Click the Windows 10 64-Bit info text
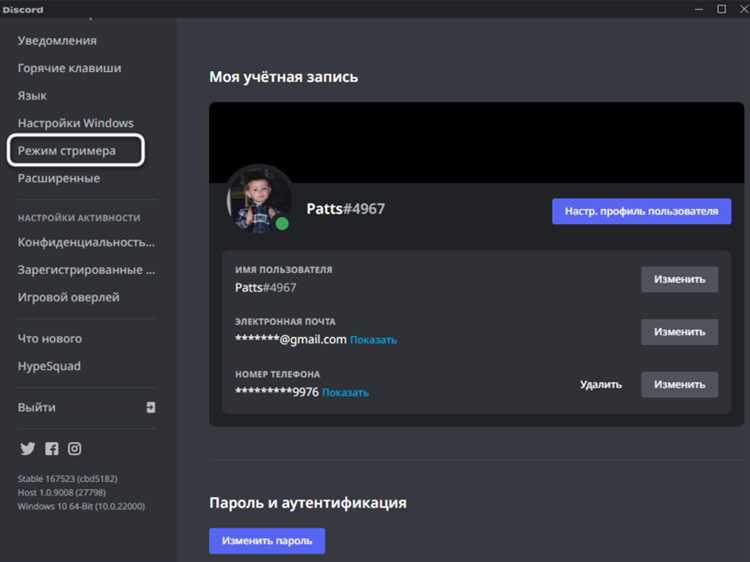The width and height of the screenshot is (750, 562). (81, 506)
